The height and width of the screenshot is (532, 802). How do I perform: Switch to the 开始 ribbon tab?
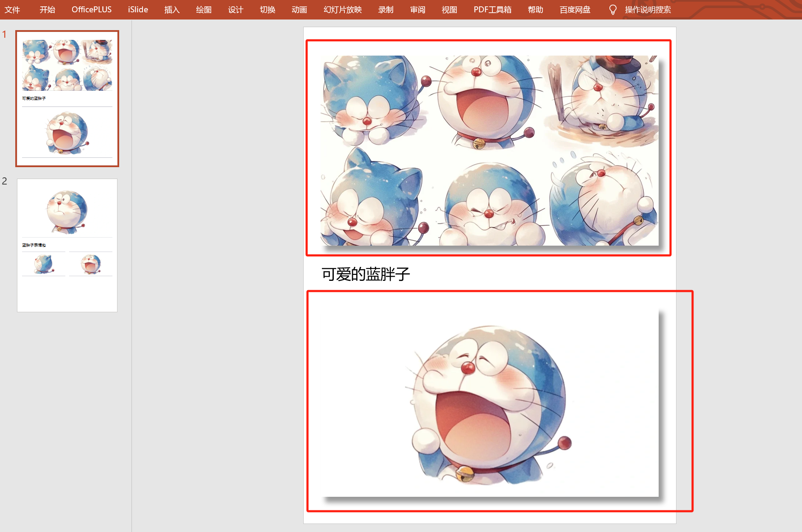click(48, 9)
